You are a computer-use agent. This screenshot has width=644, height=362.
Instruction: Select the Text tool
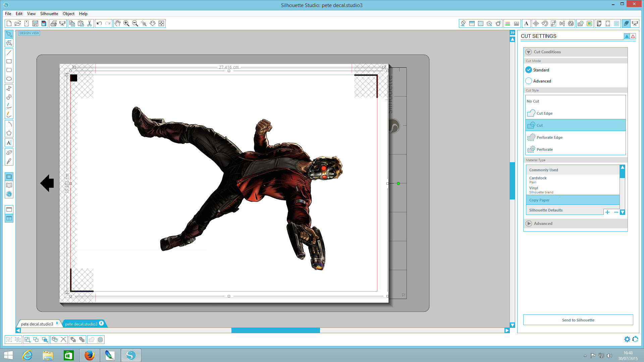coord(9,143)
